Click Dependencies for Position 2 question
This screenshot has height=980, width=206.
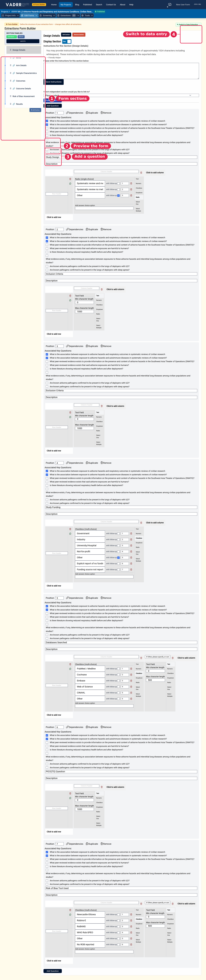(x=75, y=229)
